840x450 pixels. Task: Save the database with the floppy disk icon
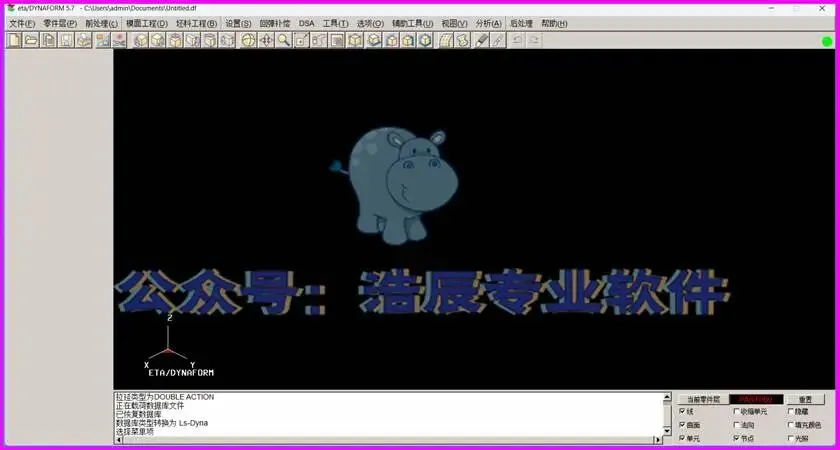(66, 40)
